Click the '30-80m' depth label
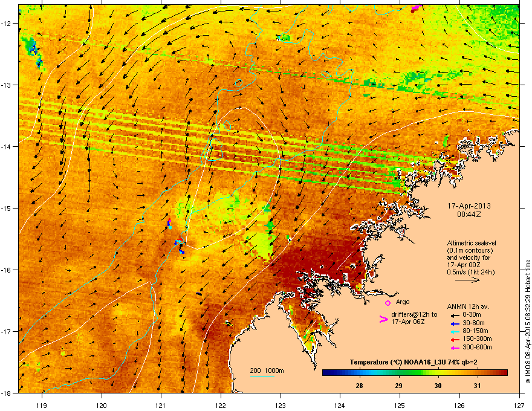532x411 pixels. (x=473, y=323)
